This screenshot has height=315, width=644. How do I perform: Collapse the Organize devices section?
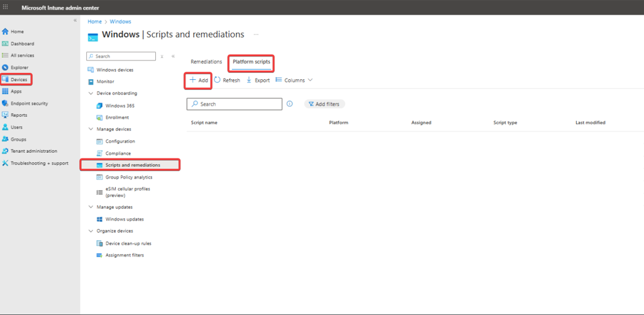91,231
